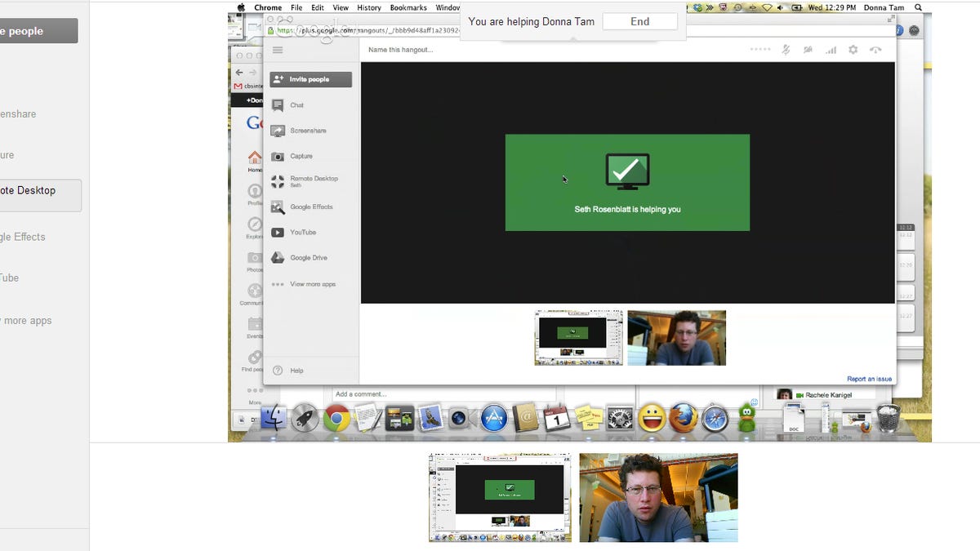The image size is (980, 551).
Task: Click the Invite people button
Action: coord(310,79)
